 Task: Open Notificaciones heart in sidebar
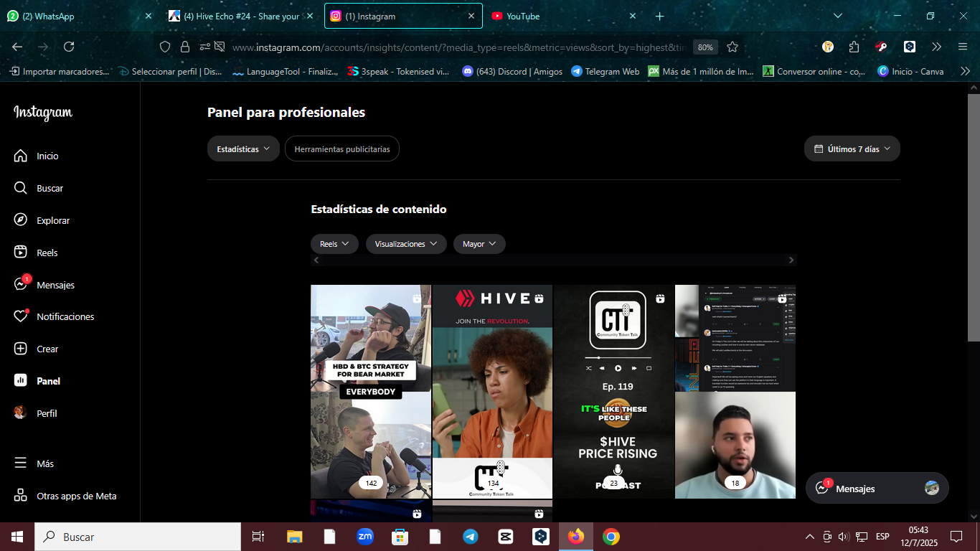[54, 316]
